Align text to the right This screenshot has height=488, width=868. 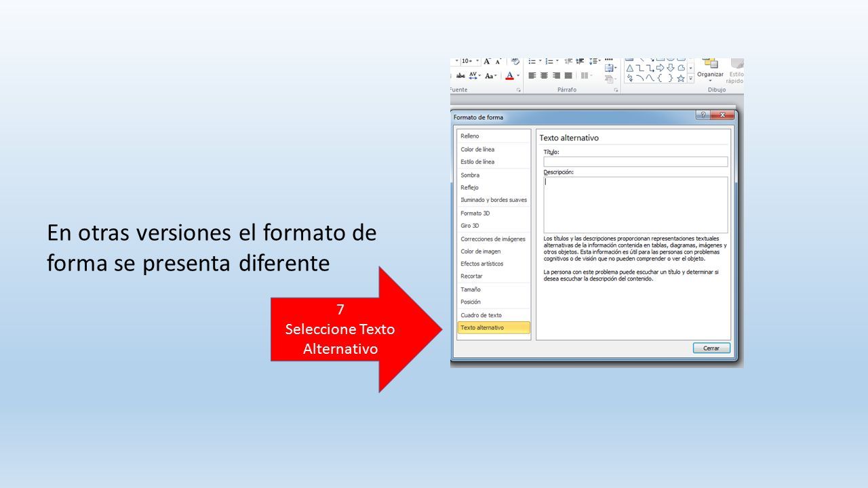556,76
